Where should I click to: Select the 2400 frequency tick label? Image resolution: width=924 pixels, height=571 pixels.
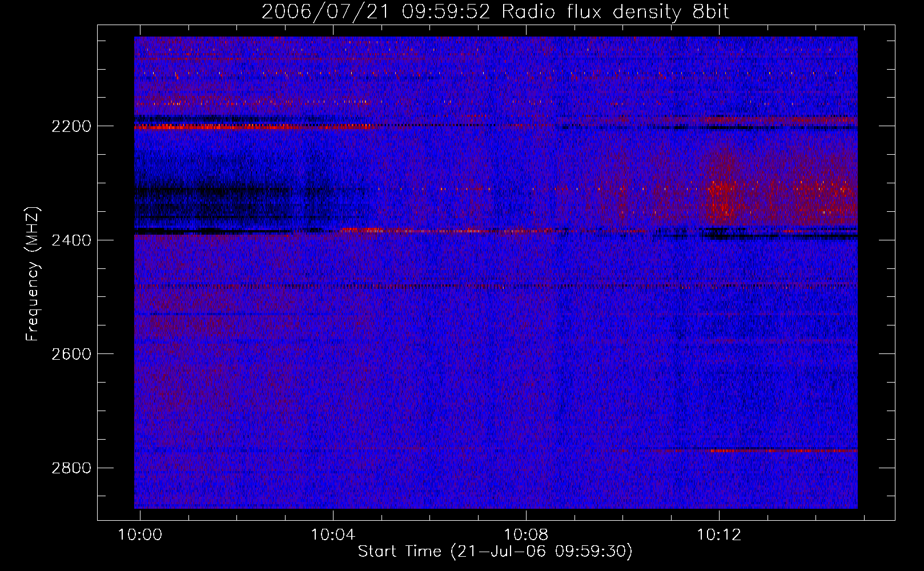71,240
